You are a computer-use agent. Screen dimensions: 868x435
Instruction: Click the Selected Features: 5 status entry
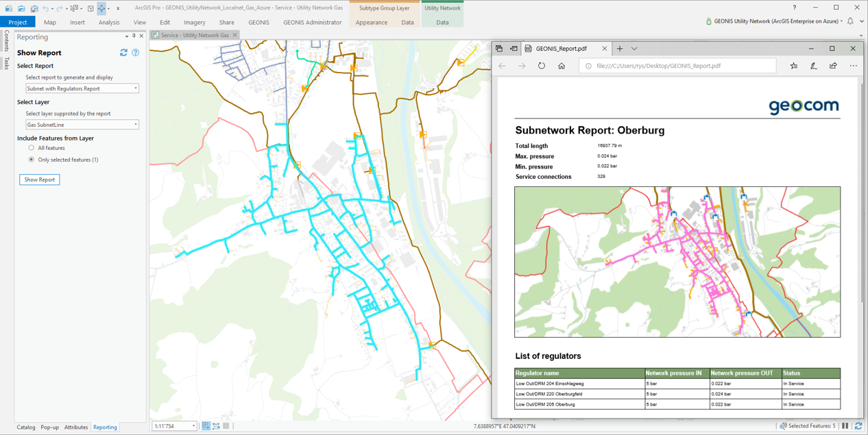(x=809, y=426)
